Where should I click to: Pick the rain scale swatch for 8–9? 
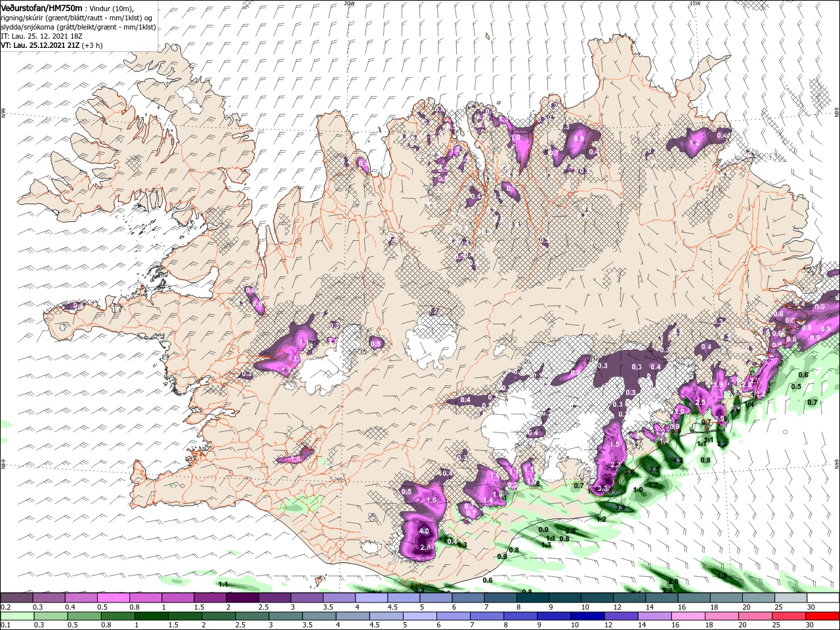pos(521,616)
